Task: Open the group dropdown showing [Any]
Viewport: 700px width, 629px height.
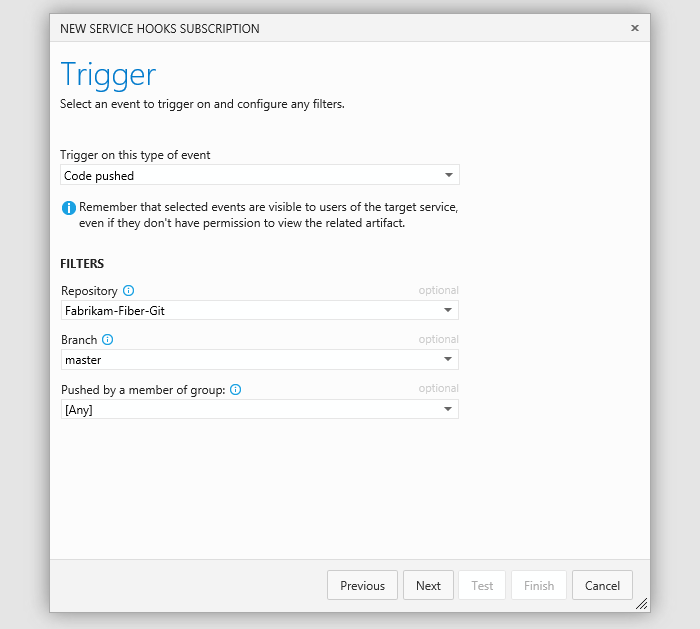Action: coord(260,409)
